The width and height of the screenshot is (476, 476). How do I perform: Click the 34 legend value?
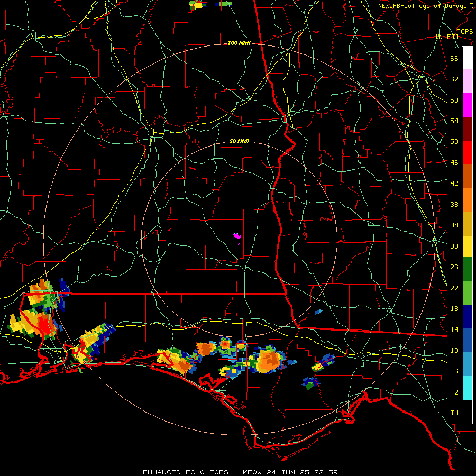[x=454, y=225]
